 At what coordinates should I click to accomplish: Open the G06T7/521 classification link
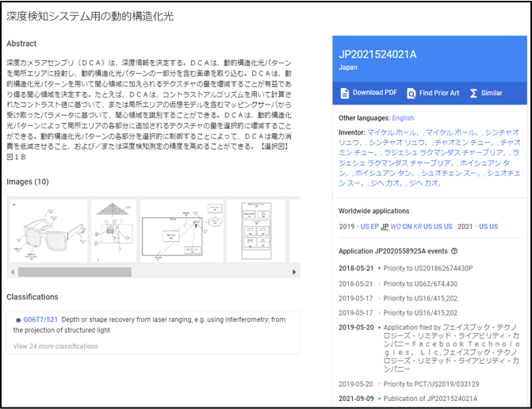[40, 319]
